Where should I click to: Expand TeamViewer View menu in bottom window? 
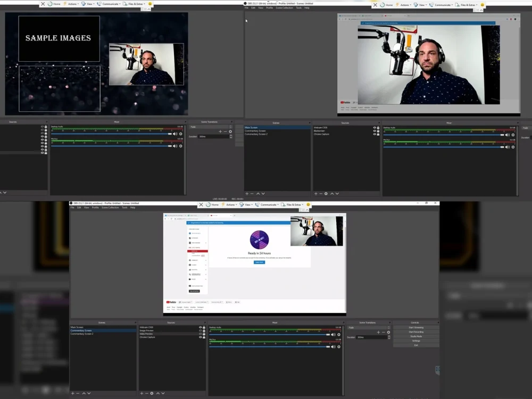tap(246, 205)
